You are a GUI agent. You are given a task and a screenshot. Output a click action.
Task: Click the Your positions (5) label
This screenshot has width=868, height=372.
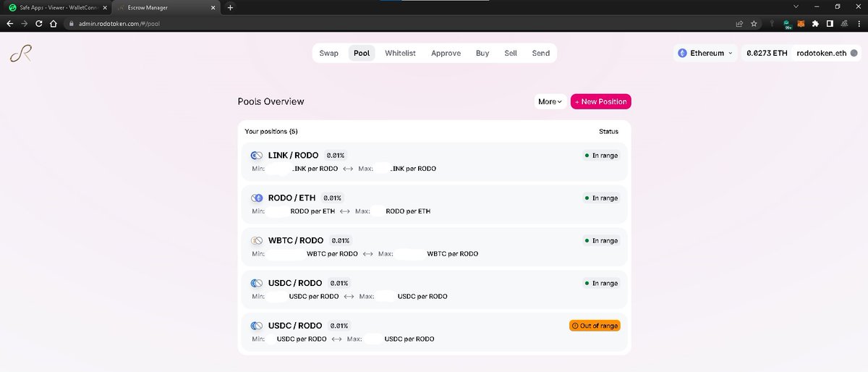(x=271, y=132)
